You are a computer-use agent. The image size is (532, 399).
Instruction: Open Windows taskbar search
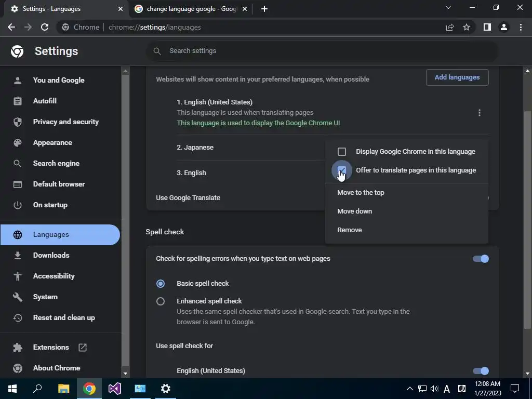(37, 389)
